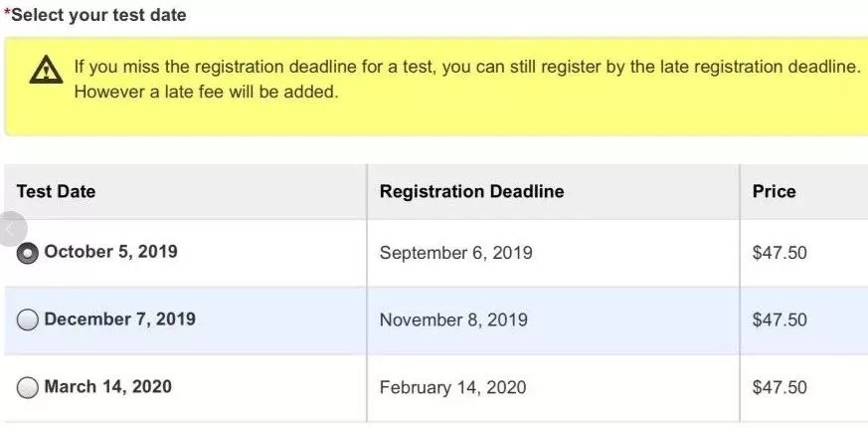Click the 'However a late fee' sentence

206,92
